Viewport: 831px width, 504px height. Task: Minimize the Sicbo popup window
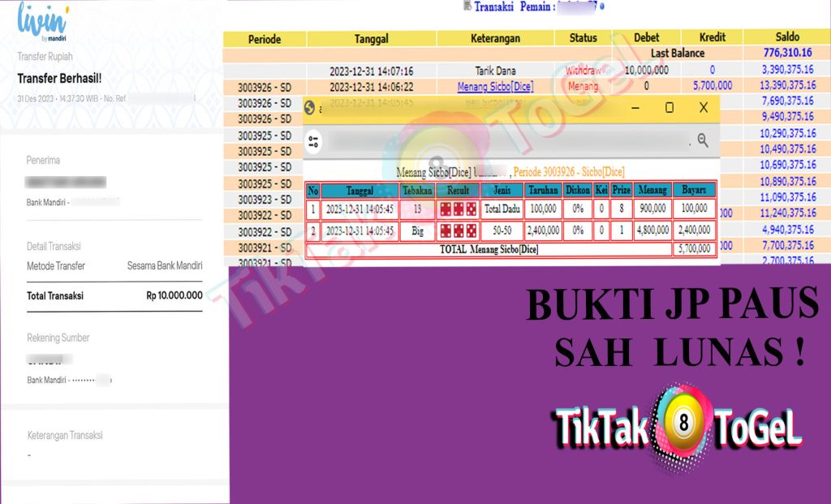pos(635,108)
